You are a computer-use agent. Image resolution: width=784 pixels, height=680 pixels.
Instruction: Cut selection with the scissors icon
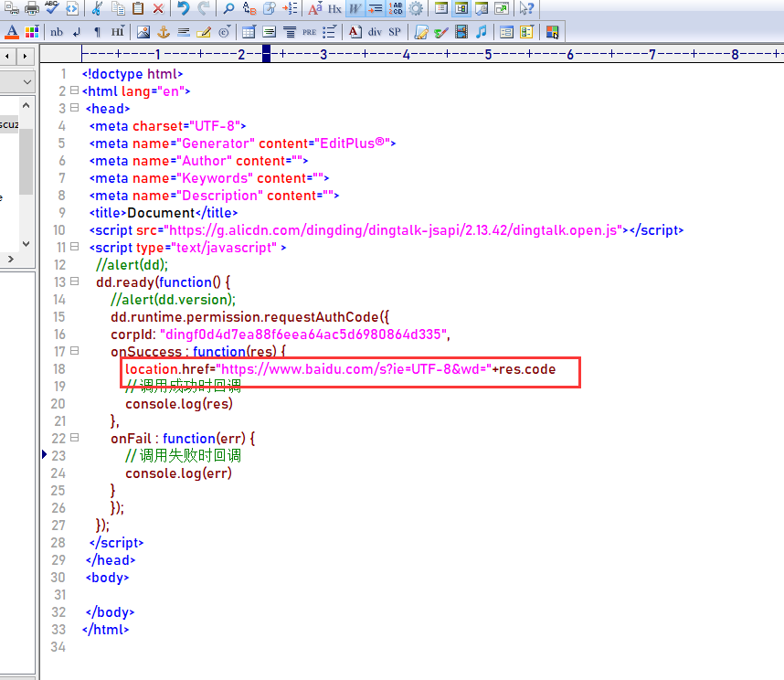[97, 8]
